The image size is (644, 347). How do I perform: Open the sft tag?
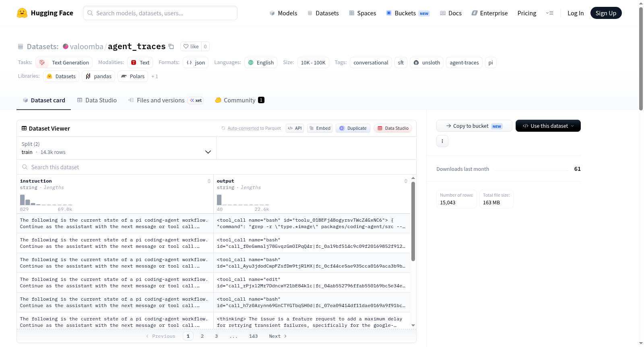coord(401,62)
